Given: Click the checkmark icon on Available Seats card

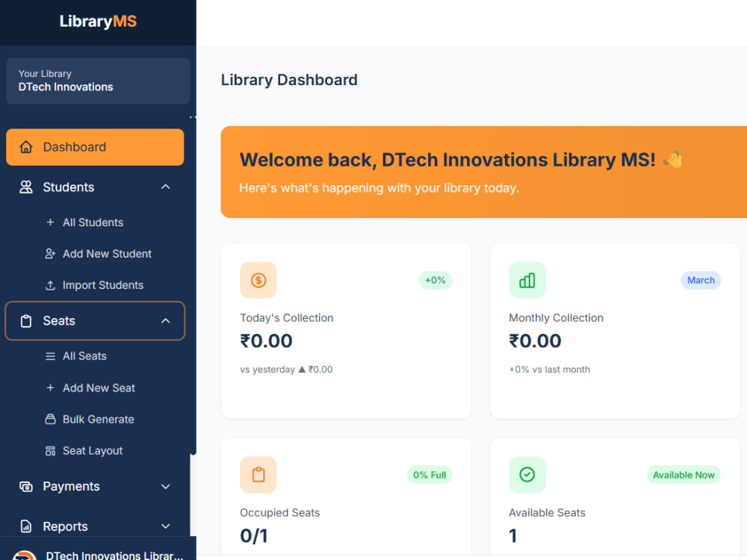Looking at the screenshot, I should tap(527, 475).
